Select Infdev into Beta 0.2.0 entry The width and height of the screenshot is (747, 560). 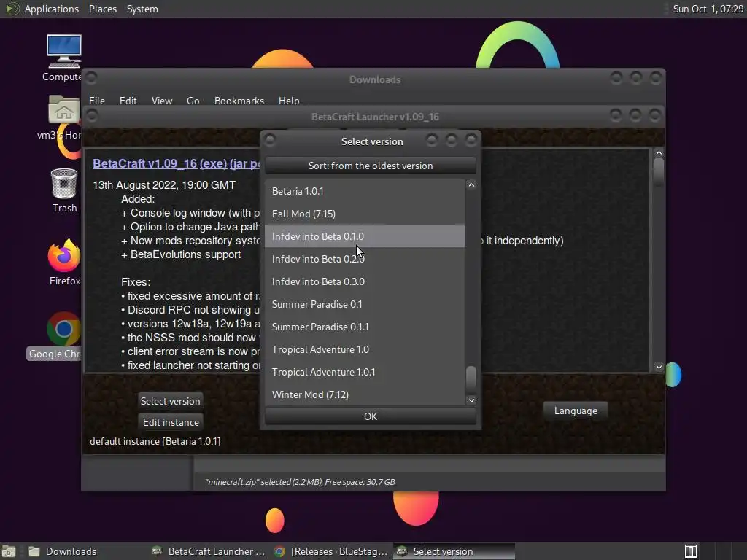(365, 259)
